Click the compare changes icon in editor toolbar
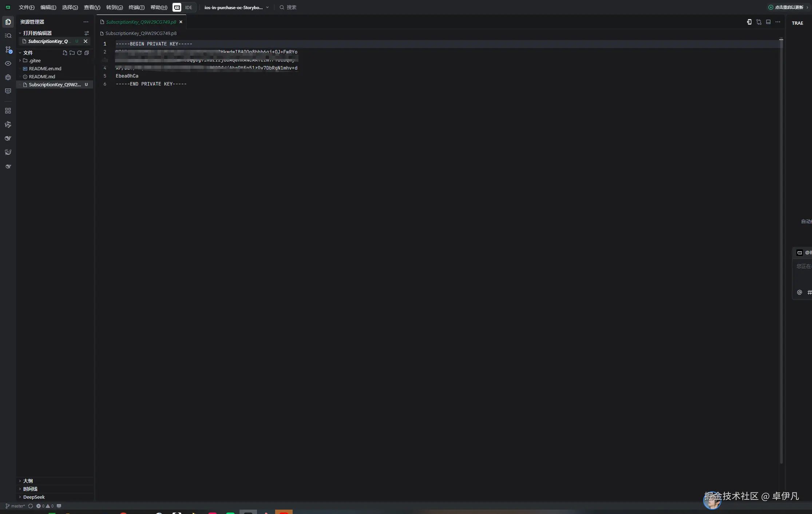 [759, 22]
